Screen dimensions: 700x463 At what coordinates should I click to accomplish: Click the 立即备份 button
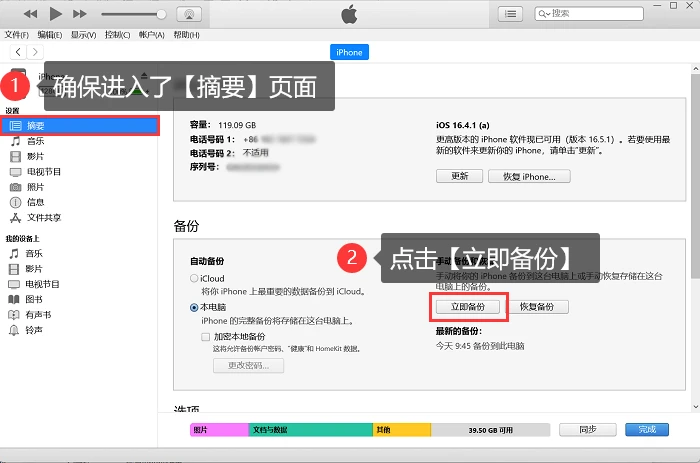468,307
